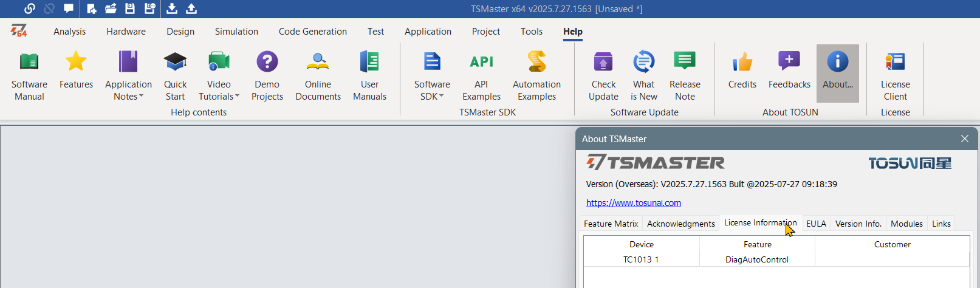Open the Software Manual
The width and height of the screenshot is (980, 288).
tap(29, 76)
